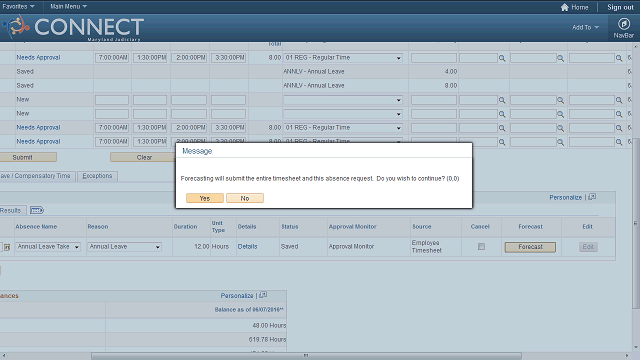
Task: Open absence grid in new window icon
Action: [592, 197]
